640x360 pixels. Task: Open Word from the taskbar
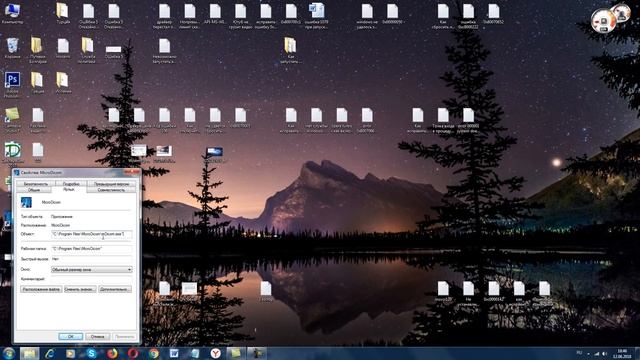click(174, 353)
